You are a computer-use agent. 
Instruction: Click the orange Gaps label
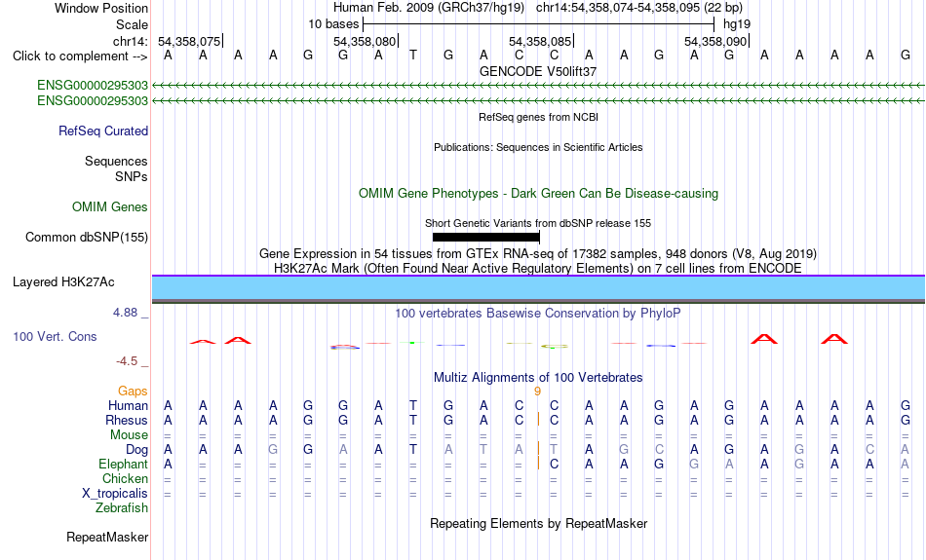133,392
